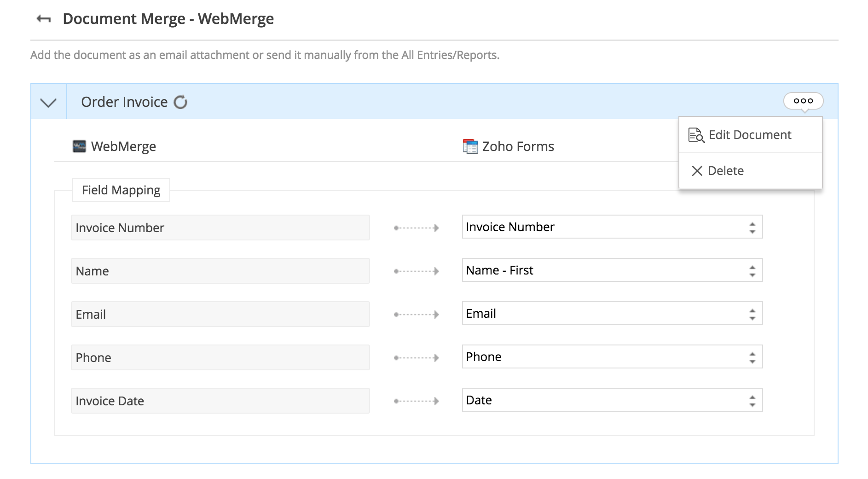Choose Delete from the options menu
This screenshot has width=868, height=479.
(726, 171)
